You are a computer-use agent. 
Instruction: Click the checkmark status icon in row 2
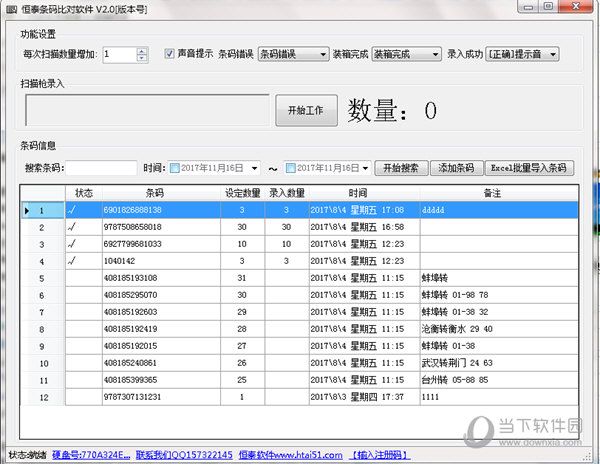72,227
